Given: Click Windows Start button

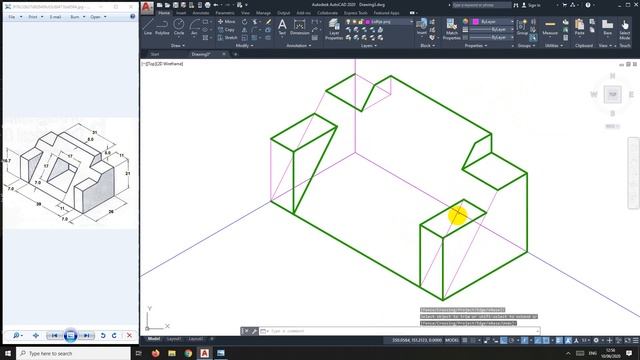Looking at the screenshot, I should (8, 353).
